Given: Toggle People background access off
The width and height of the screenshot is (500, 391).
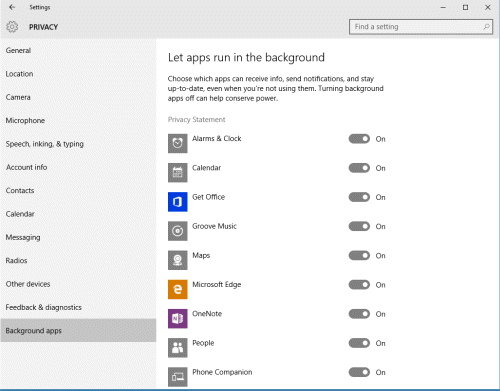Looking at the screenshot, I should tap(359, 343).
